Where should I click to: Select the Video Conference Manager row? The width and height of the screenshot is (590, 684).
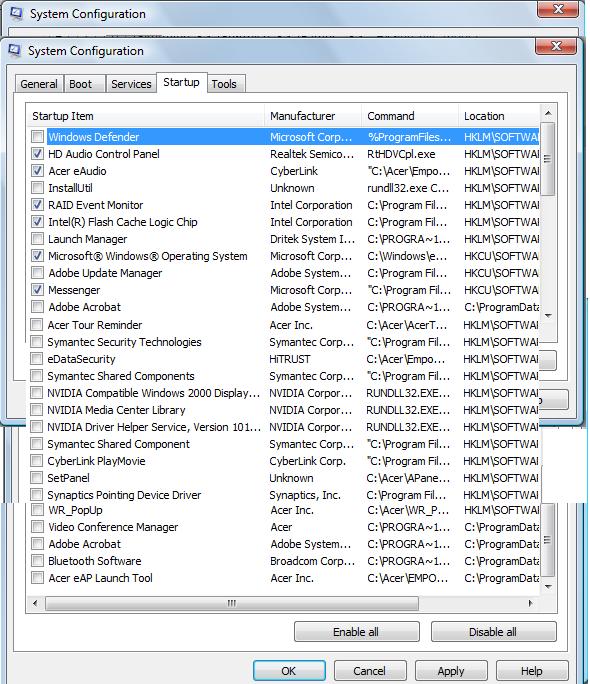(284, 527)
